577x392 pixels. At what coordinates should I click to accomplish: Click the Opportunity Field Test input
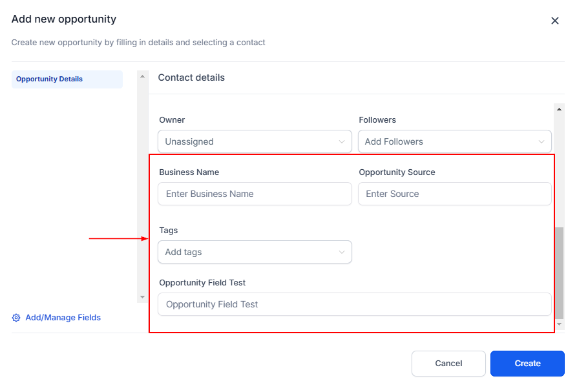pyautogui.click(x=354, y=304)
